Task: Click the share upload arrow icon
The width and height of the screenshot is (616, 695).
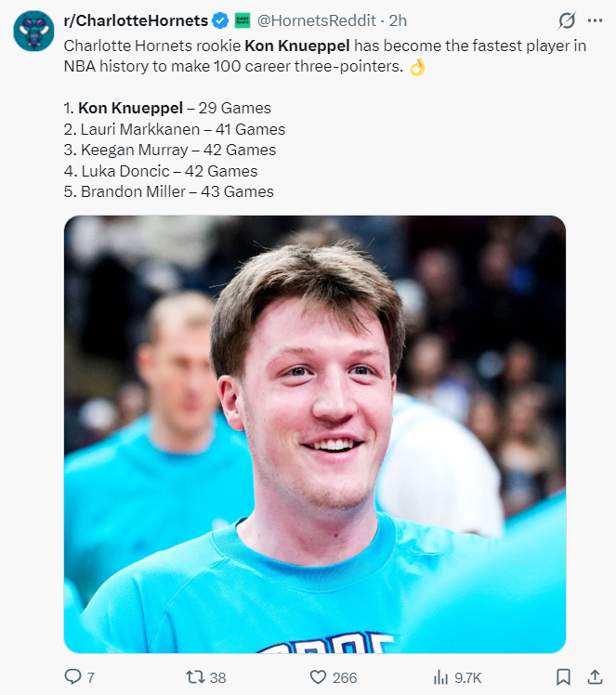Action: pyautogui.click(x=595, y=677)
